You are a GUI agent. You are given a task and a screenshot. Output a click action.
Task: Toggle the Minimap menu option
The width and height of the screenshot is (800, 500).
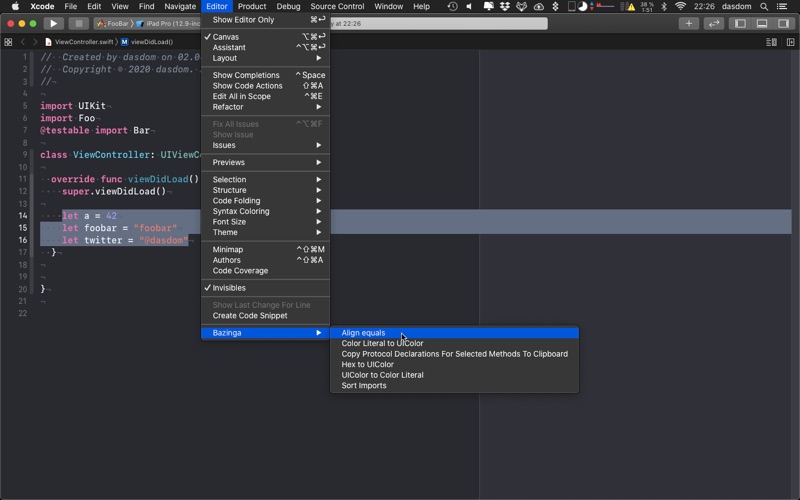point(265,249)
